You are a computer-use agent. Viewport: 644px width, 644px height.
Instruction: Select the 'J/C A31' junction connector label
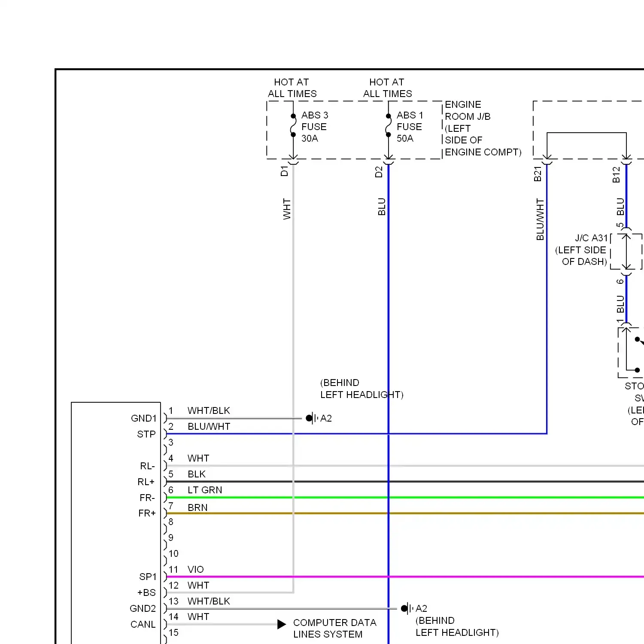click(592, 238)
